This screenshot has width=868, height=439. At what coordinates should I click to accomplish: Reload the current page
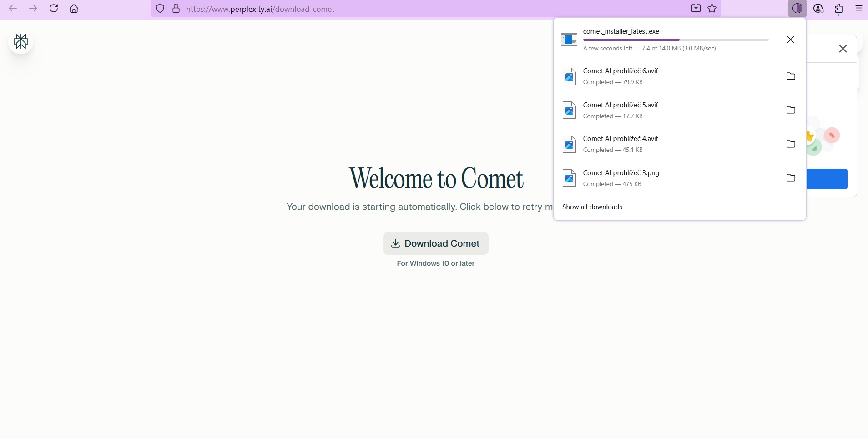(x=54, y=9)
